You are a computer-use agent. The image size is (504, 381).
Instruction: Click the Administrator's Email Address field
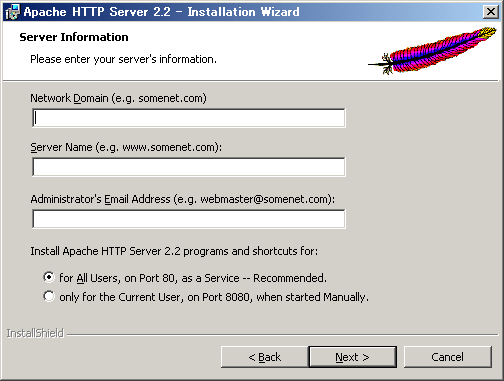click(189, 219)
